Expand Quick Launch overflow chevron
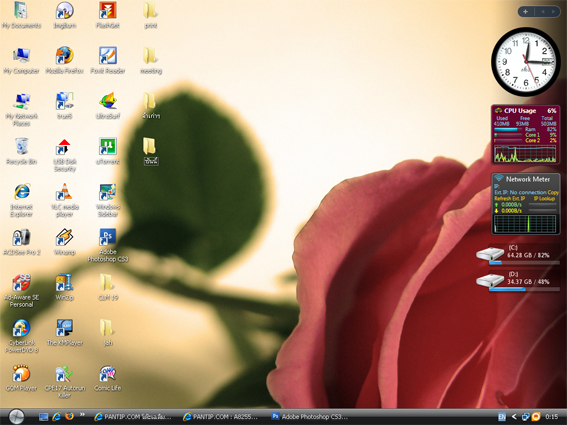The width and height of the screenshot is (567, 425). point(82,415)
